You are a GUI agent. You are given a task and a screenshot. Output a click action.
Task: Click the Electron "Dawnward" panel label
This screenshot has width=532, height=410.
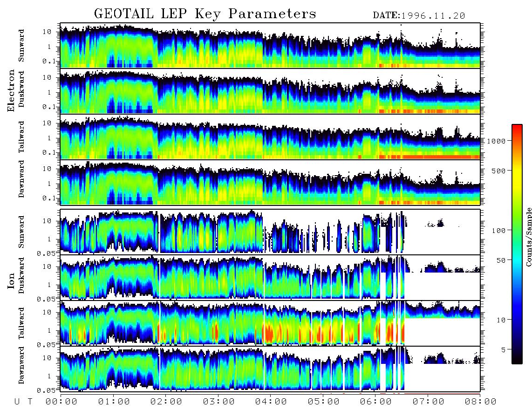[21, 179]
